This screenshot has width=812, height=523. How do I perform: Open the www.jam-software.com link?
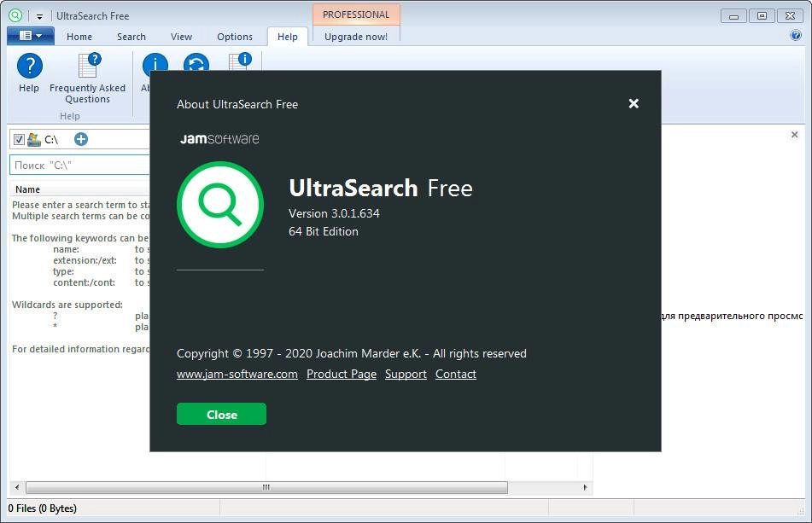pyautogui.click(x=237, y=374)
